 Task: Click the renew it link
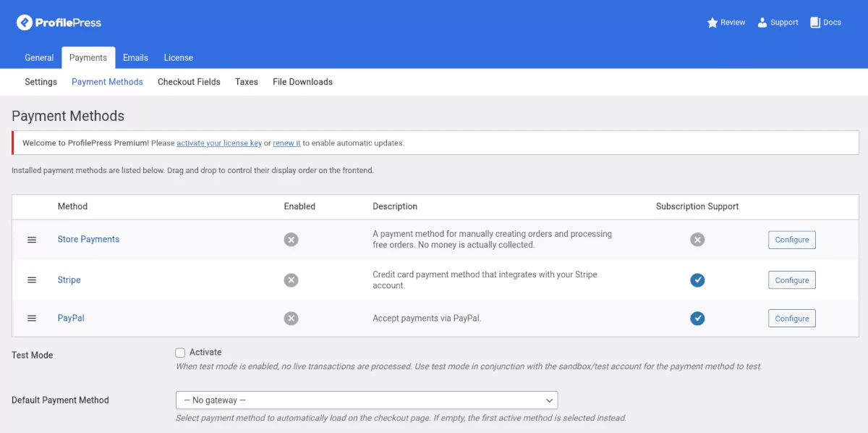[286, 143]
